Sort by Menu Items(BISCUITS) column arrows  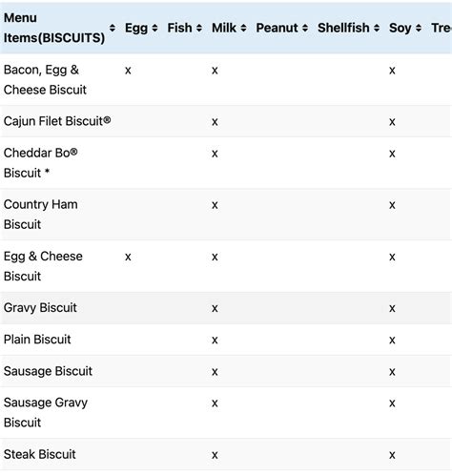click(113, 28)
